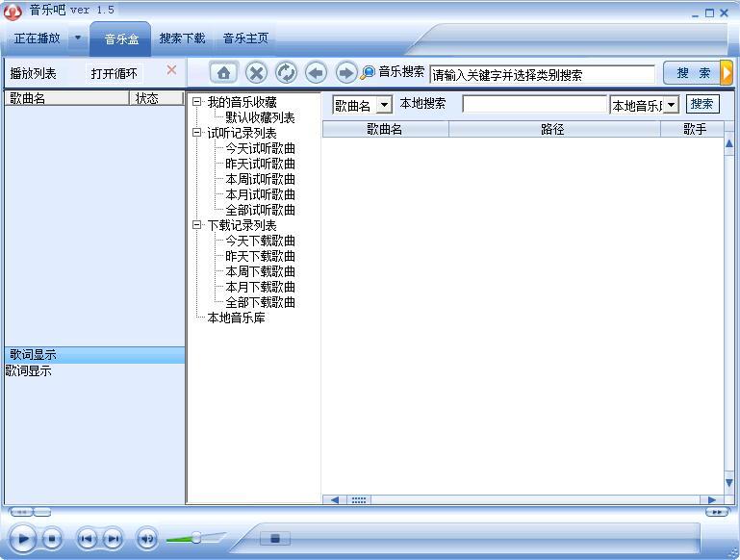This screenshot has width=740, height=560.
Task: Click the 播放列表 label
Action: [33, 73]
